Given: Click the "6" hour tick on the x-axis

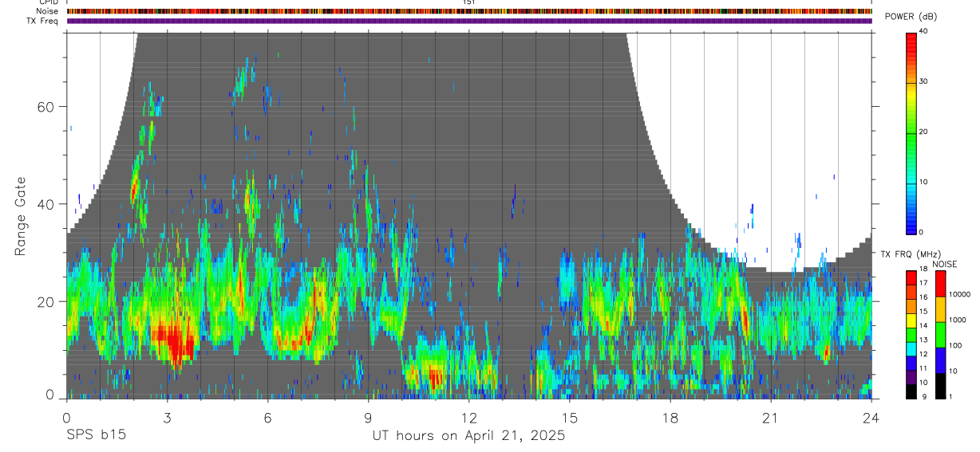Looking at the screenshot, I should pos(267,417).
